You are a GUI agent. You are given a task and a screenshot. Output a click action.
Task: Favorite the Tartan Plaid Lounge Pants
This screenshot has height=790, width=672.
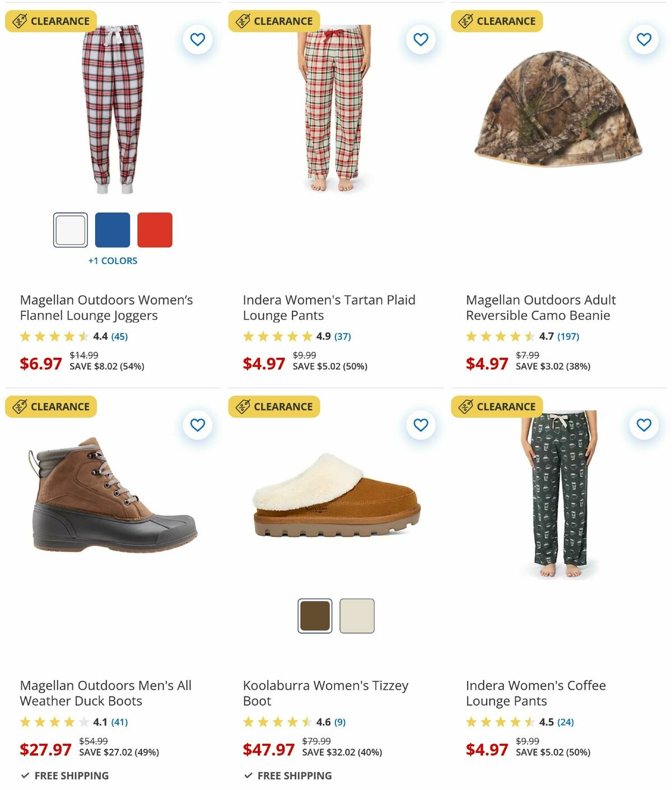pos(421,40)
